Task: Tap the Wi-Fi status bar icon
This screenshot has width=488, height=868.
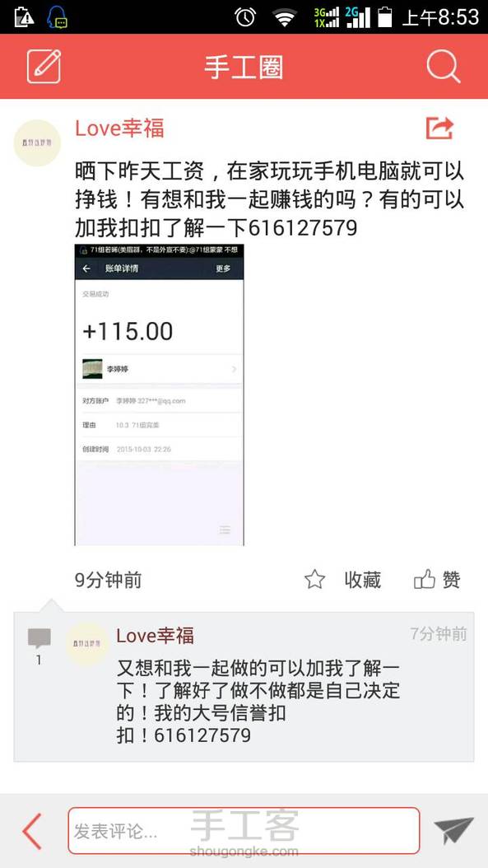Action: click(x=285, y=18)
